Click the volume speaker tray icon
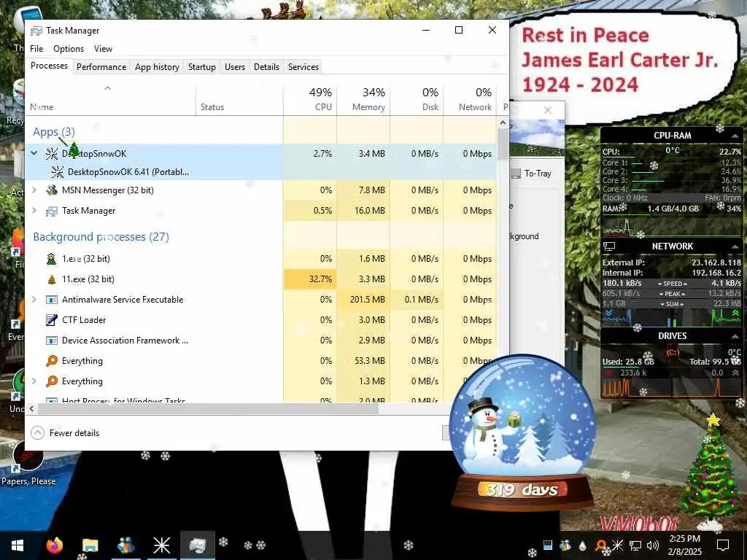The image size is (747, 560). point(653,545)
